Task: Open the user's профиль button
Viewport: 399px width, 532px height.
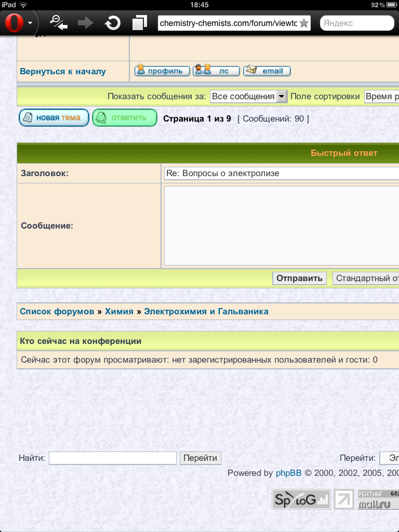Action: point(162,71)
